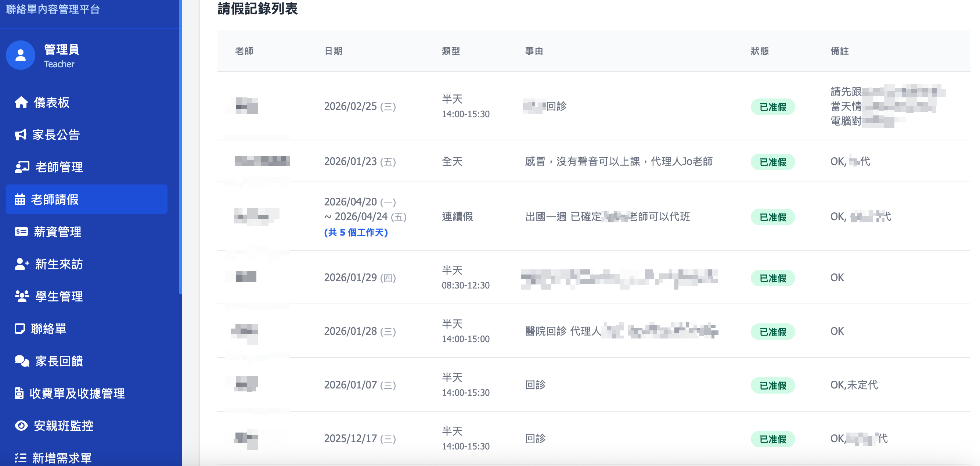The width and height of the screenshot is (980, 466).
Task: Click the 學生管理 group icon
Action: pos(22,297)
